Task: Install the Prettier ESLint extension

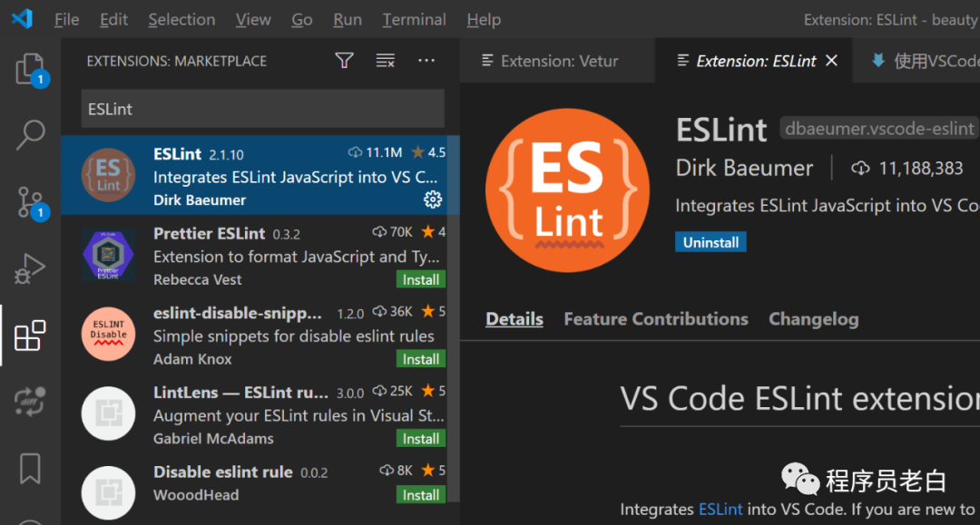Action: [421, 279]
